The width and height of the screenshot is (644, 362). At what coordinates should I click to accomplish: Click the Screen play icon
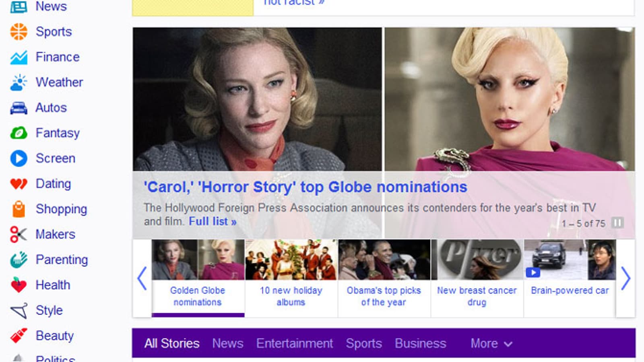click(x=19, y=158)
